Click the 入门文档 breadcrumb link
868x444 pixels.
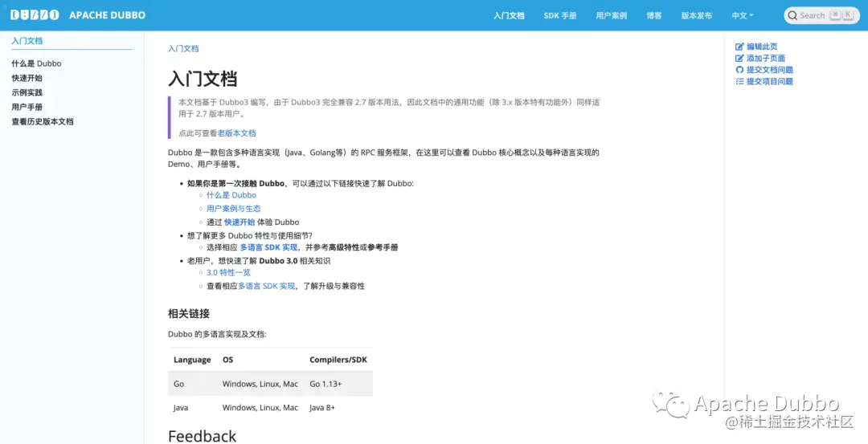[x=183, y=49]
